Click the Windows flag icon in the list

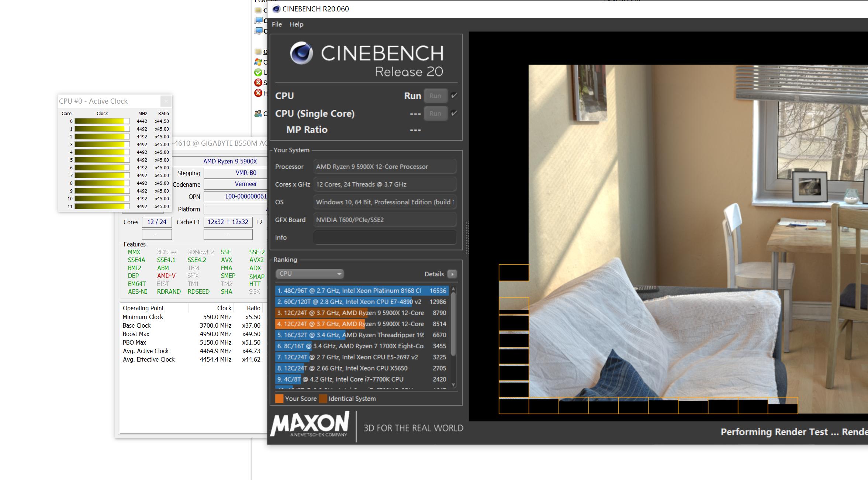tap(258, 62)
